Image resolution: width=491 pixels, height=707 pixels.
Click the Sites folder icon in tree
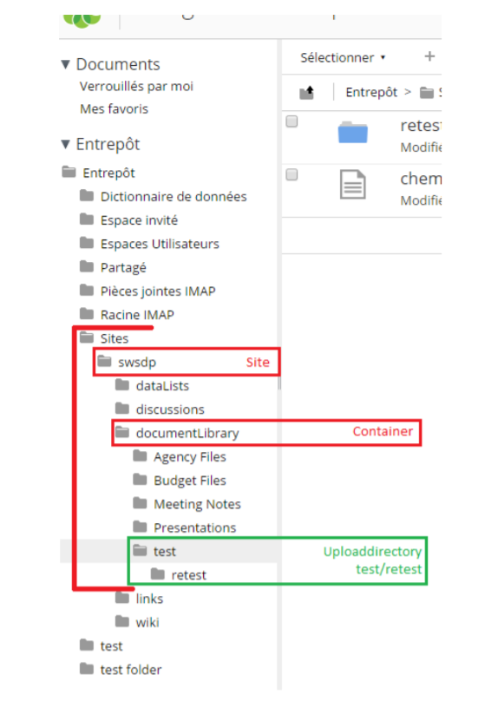pos(87,337)
